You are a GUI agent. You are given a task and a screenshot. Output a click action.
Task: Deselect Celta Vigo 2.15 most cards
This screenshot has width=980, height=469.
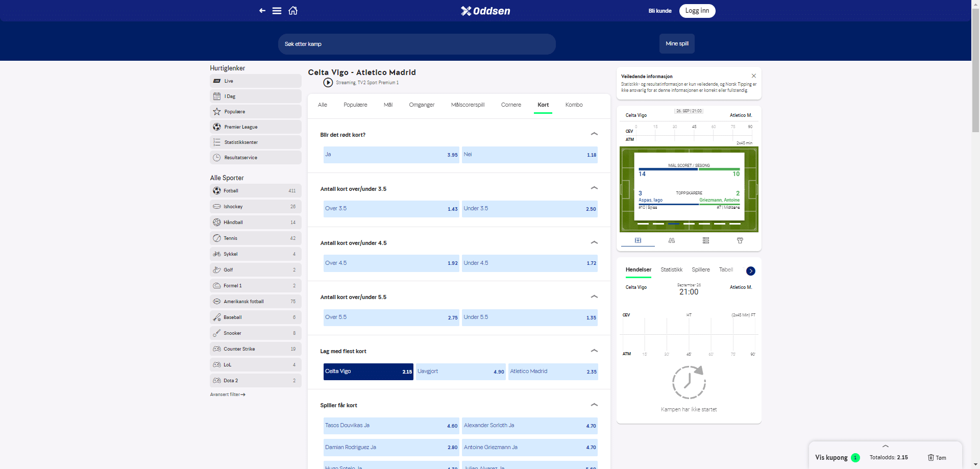coord(369,372)
